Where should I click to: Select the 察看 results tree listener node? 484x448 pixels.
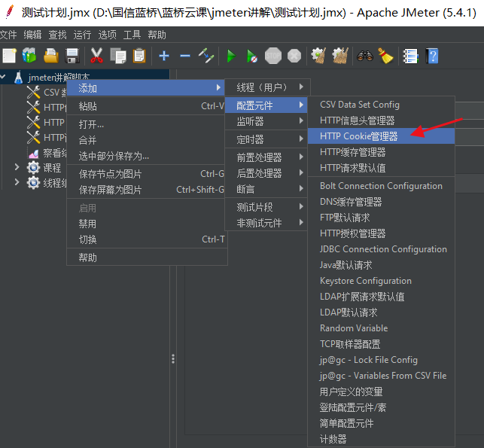pyautogui.click(x=47, y=153)
